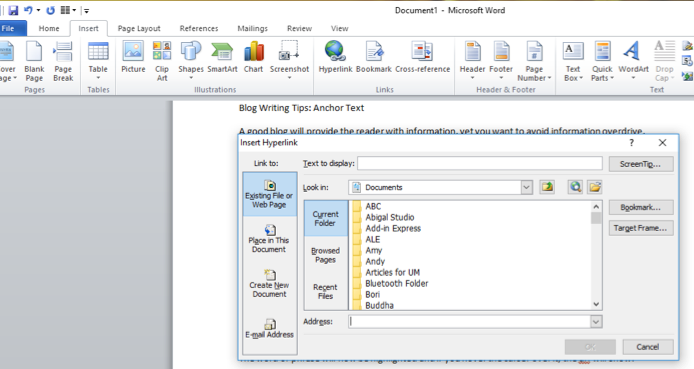Expand the Address dropdown arrow
The height and width of the screenshot is (369, 694).
596,322
